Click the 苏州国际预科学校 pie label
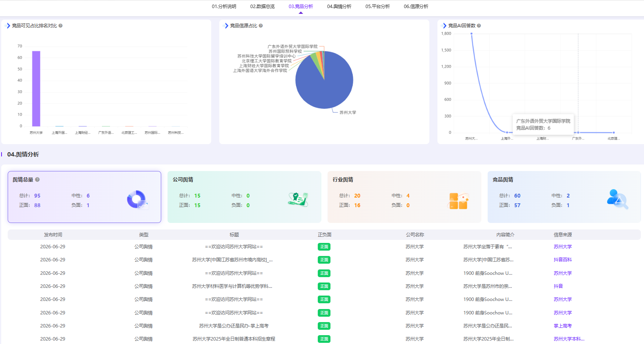Image resolution: width=644 pixels, height=344 pixels. [285, 52]
